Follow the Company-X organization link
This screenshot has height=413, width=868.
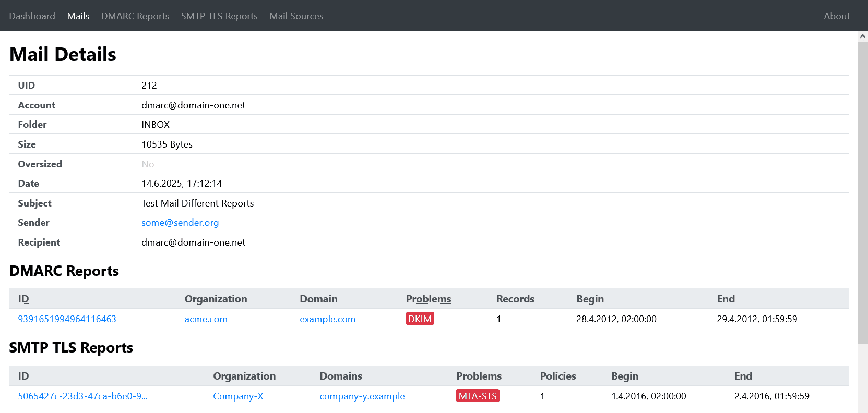tap(238, 396)
